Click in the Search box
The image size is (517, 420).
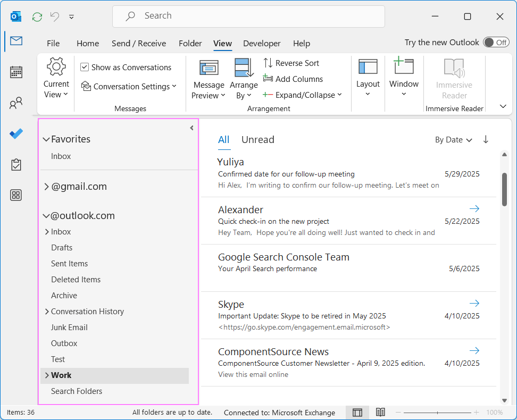[248, 16]
